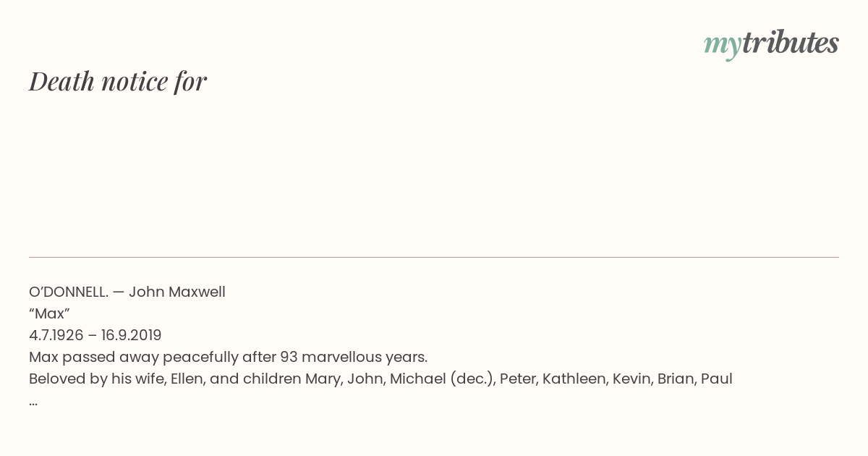Click the "Max" nickname line
This screenshot has height=456, width=868.
coord(49,313)
